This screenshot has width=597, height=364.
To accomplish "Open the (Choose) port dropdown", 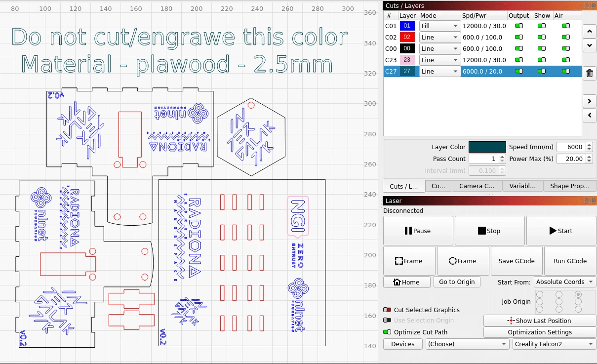I will pos(467,344).
